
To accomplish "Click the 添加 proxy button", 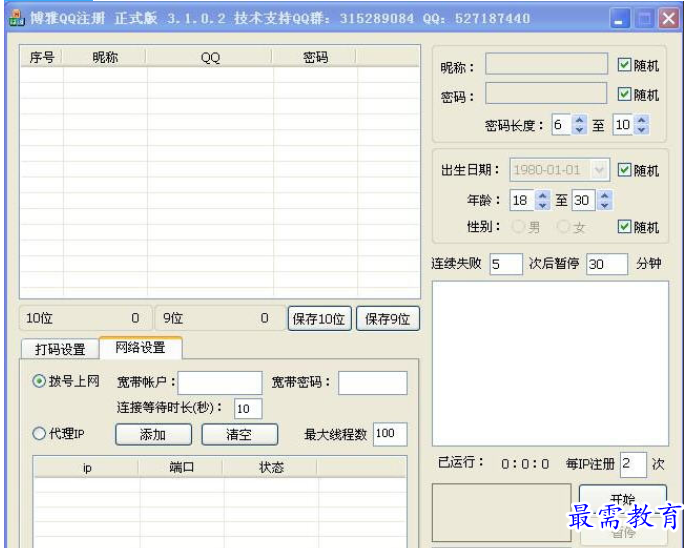I will [153, 434].
